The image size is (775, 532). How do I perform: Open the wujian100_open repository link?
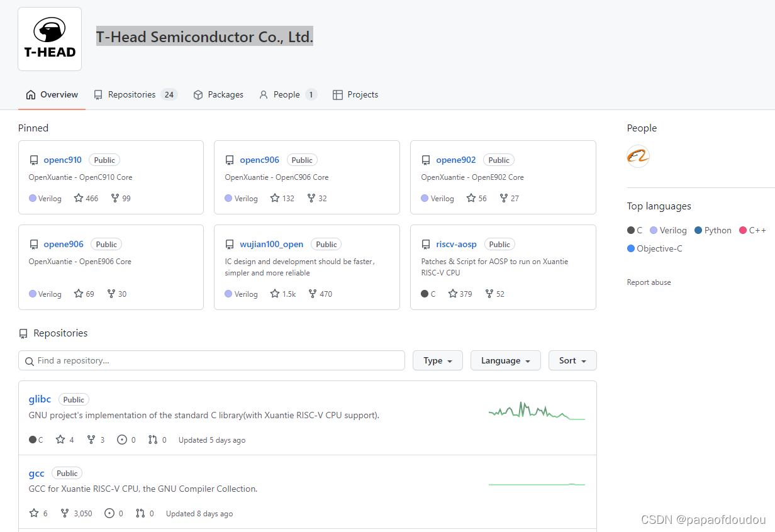272,244
